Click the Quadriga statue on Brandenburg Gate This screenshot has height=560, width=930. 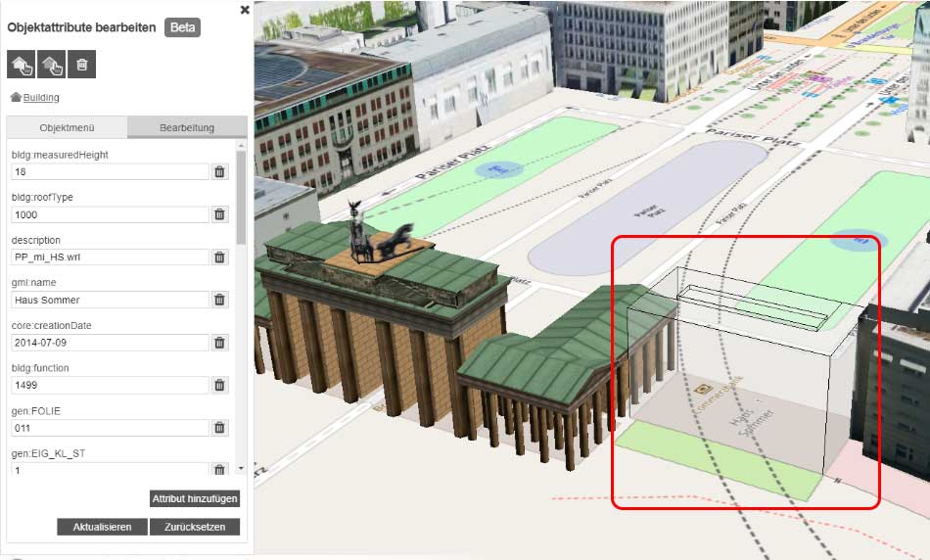[380, 233]
